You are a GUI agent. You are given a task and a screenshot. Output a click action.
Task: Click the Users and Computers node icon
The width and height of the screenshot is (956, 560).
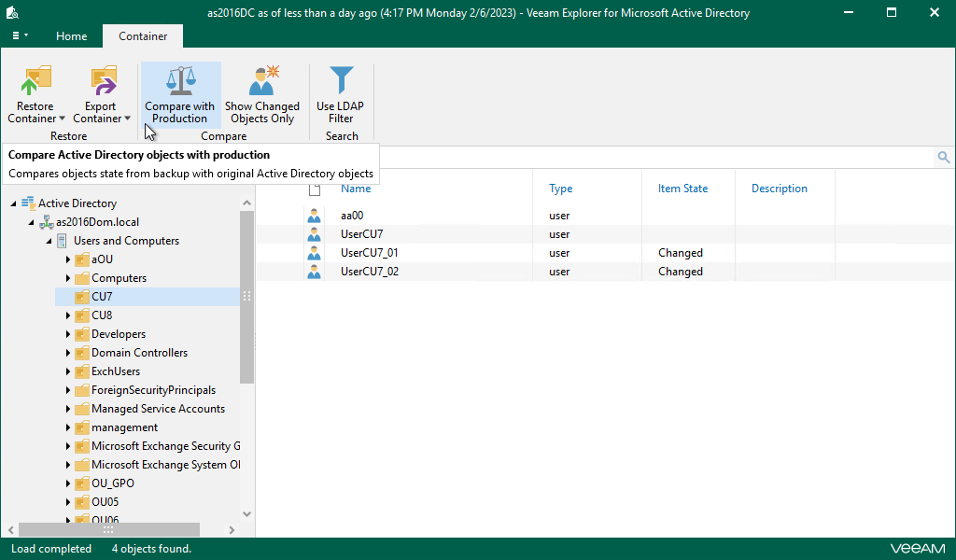pos(63,241)
